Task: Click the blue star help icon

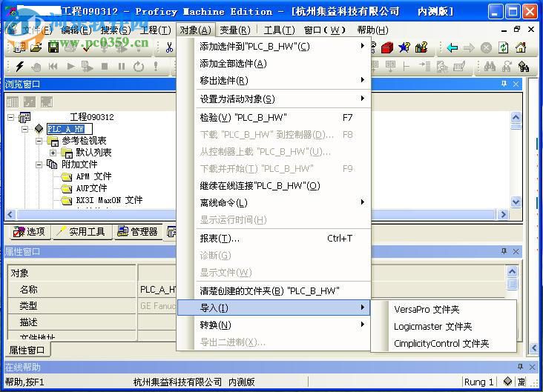Action: [x=404, y=47]
